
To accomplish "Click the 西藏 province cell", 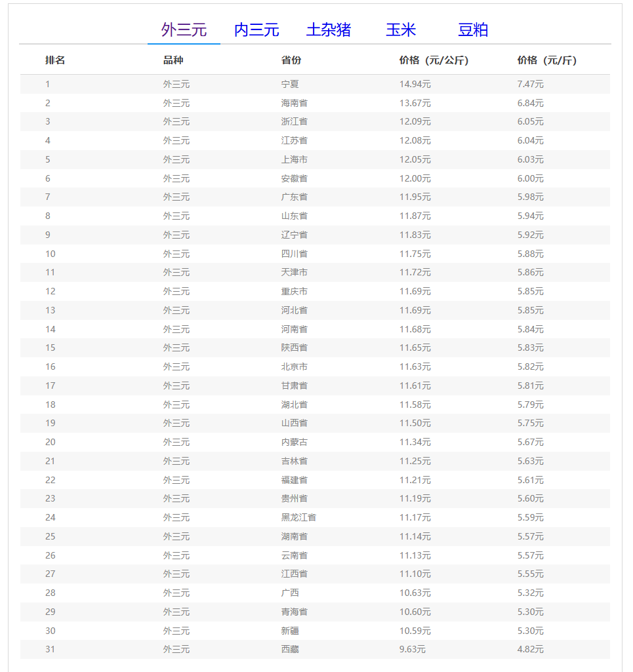I will point(290,649).
